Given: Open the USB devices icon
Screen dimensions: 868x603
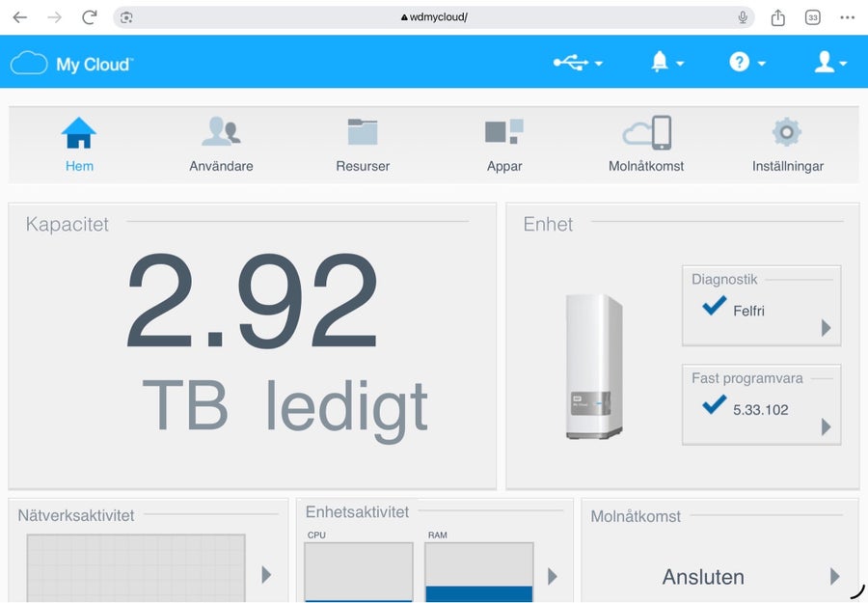Looking at the screenshot, I should click(571, 62).
